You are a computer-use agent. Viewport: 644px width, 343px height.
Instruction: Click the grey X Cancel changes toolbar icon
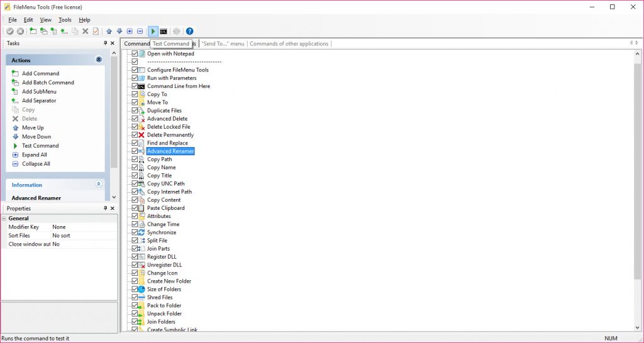pos(20,31)
